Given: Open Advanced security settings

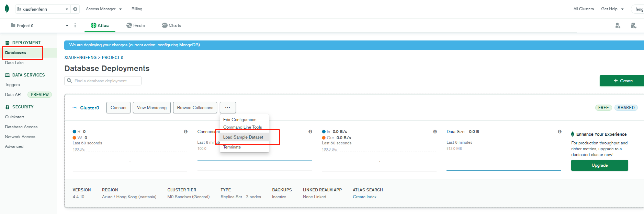Looking at the screenshot, I should 14,146.
